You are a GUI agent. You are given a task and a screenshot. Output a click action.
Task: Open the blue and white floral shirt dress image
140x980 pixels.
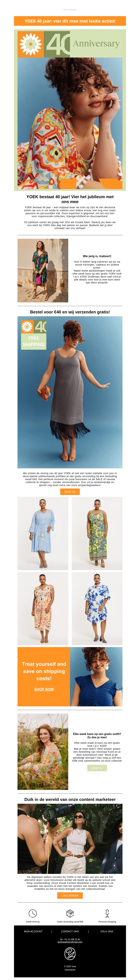coord(97,608)
